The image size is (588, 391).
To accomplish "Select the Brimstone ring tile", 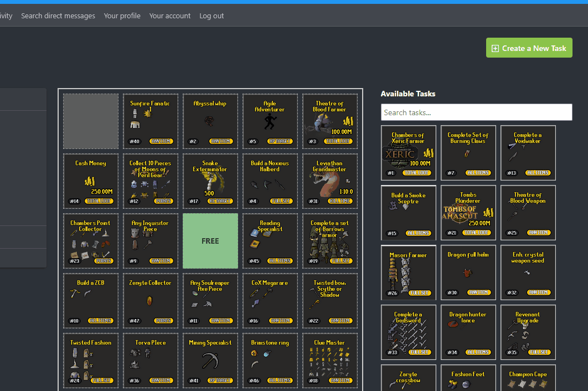I will click(270, 361).
